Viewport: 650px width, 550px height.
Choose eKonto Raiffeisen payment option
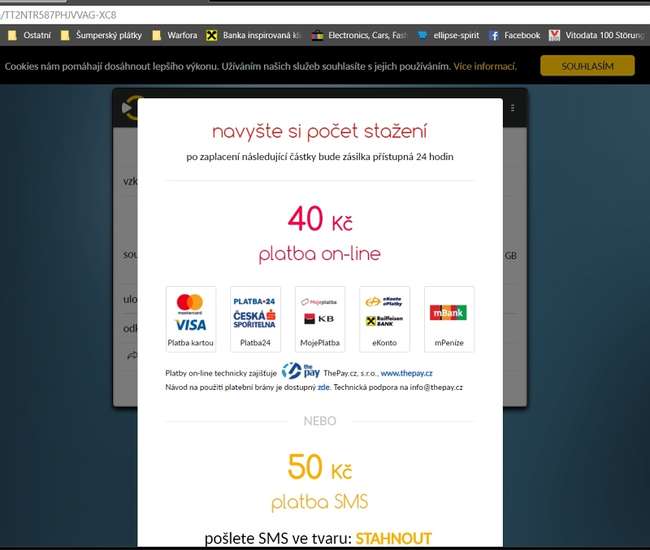[384, 319]
